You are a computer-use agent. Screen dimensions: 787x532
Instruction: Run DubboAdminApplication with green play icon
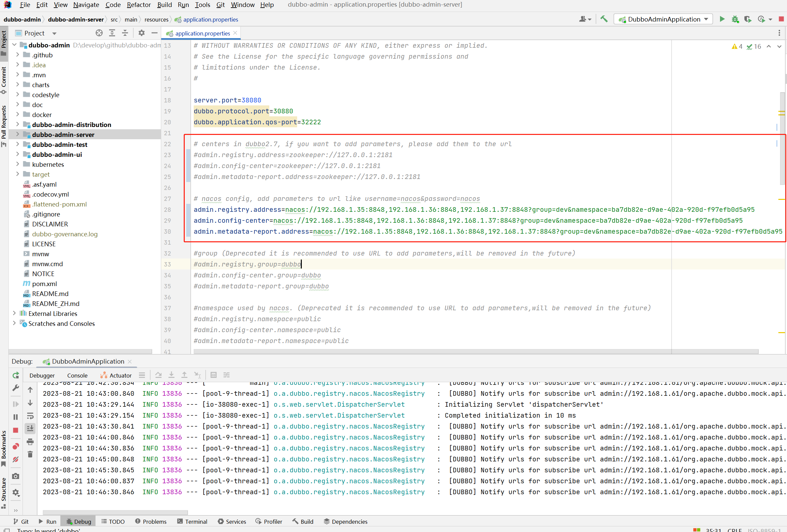tap(722, 19)
